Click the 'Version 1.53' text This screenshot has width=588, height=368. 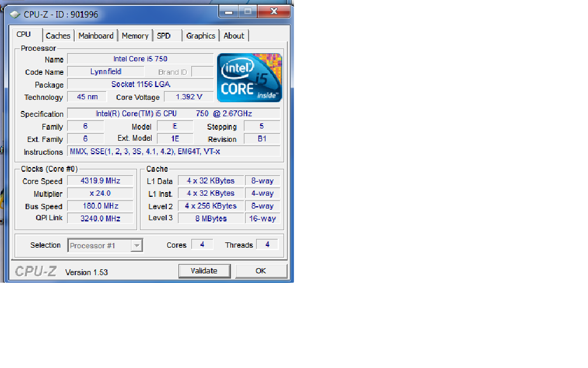86,272
